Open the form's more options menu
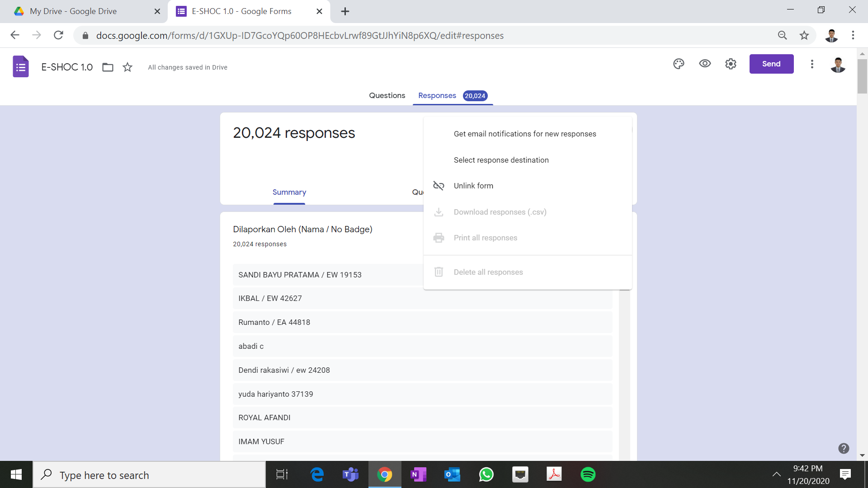Image resolution: width=868 pixels, height=488 pixels. click(812, 64)
